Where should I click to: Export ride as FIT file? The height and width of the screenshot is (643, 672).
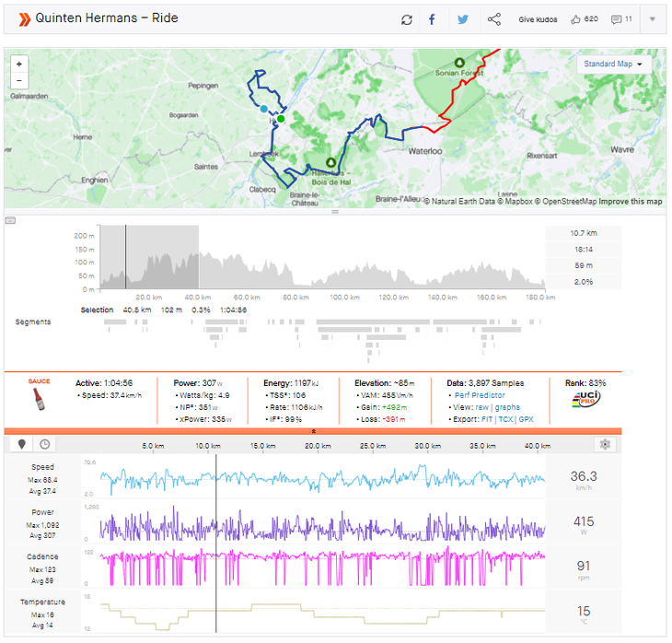(x=487, y=419)
